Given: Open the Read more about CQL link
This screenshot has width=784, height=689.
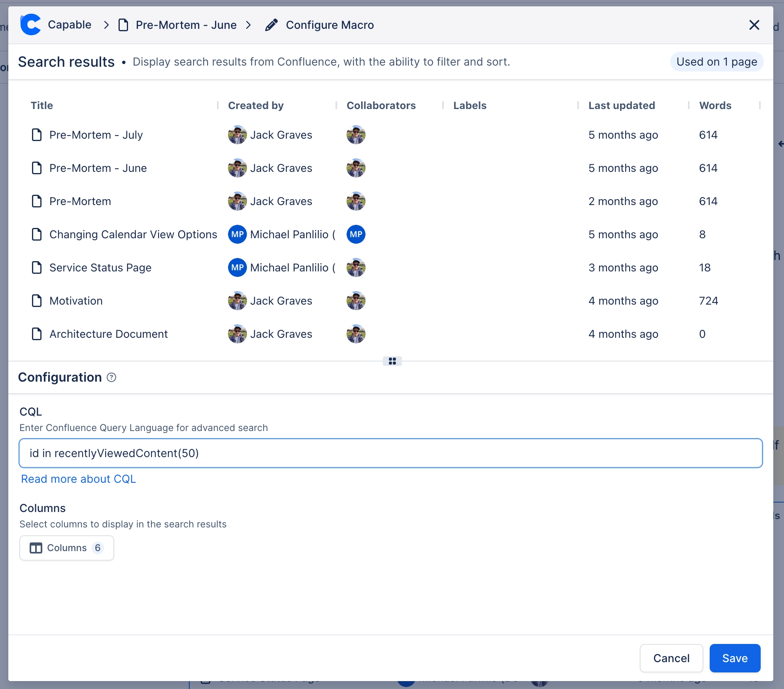Looking at the screenshot, I should [78, 479].
